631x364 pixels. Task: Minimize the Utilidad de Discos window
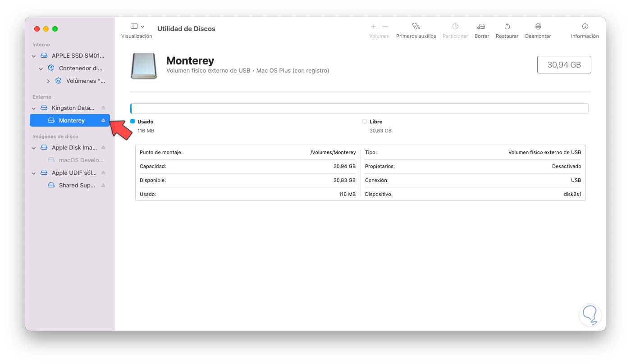tap(46, 29)
